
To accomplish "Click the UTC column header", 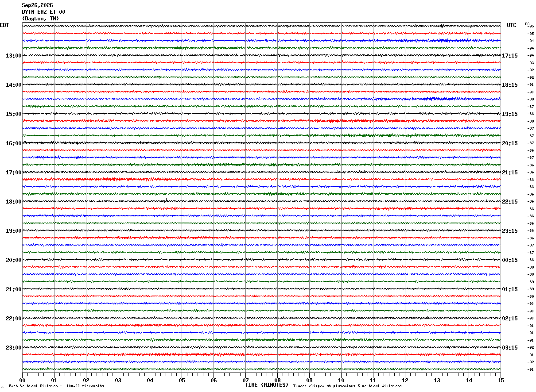I will (512, 25).
